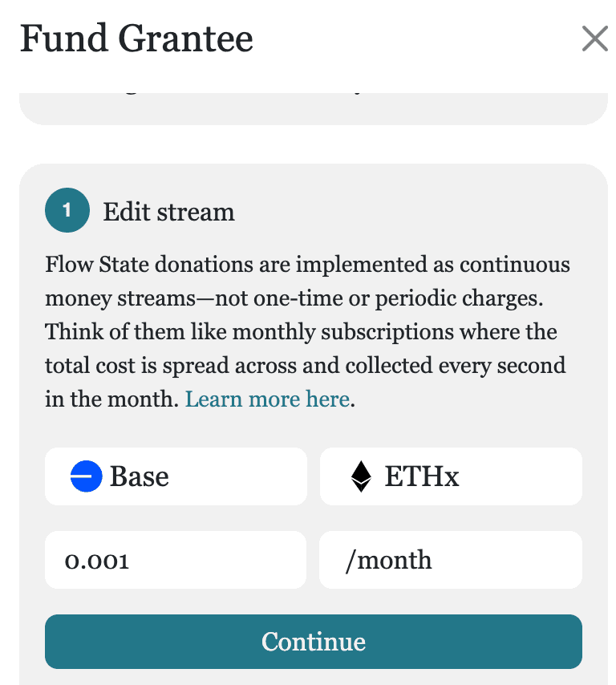The image size is (616, 685).
Task: Click the blue Base network logo
Action: pyautogui.click(x=86, y=476)
